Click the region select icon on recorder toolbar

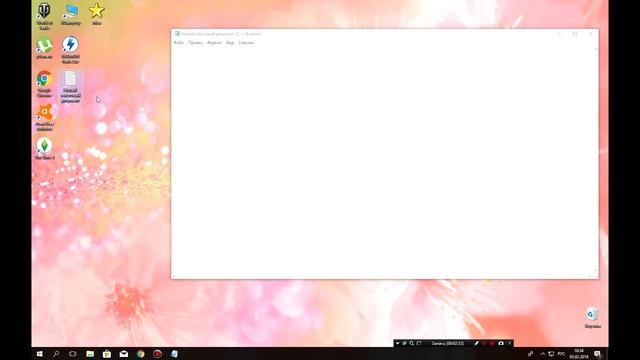click(x=418, y=344)
